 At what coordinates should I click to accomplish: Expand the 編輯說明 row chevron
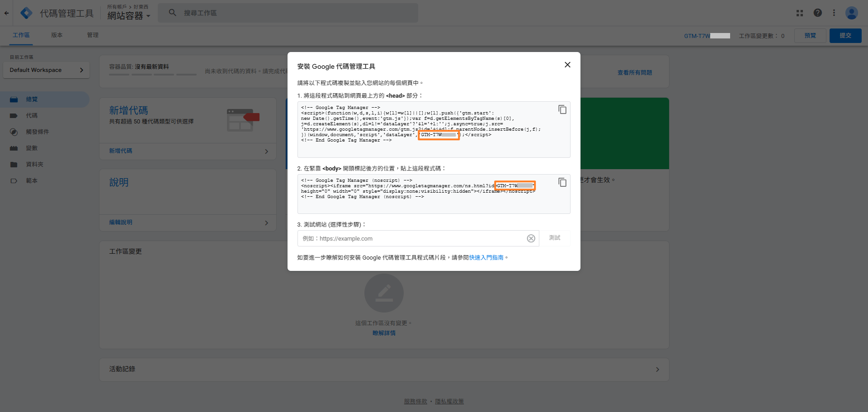click(266, 223)
